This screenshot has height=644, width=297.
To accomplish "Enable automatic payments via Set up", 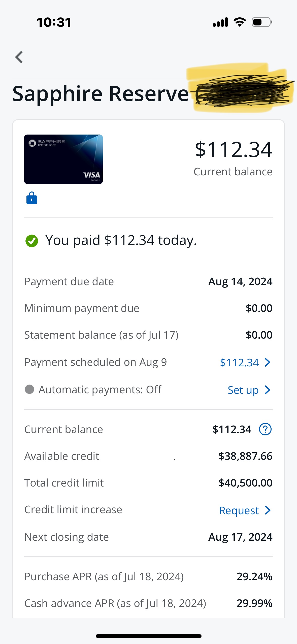I will (x=243, y=390).
